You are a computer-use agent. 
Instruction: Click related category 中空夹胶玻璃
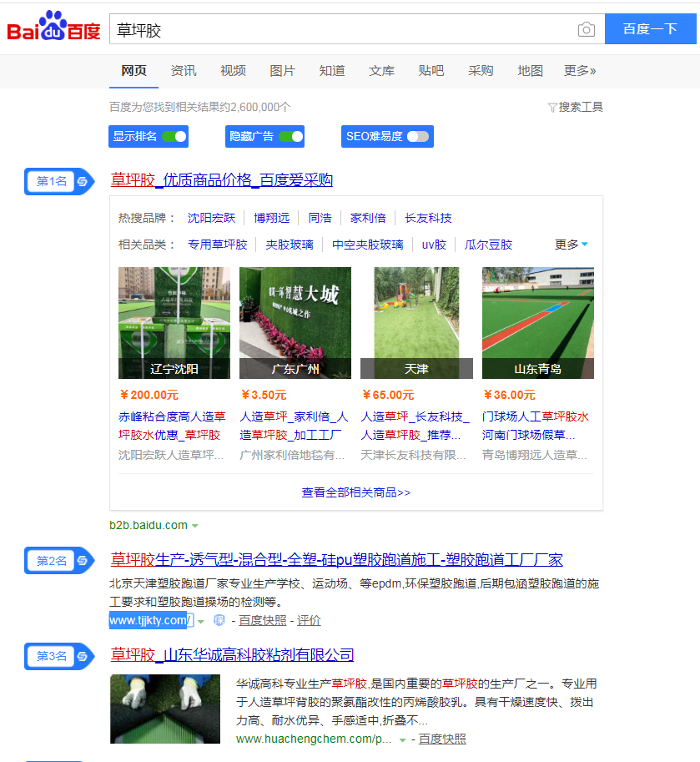368,245
